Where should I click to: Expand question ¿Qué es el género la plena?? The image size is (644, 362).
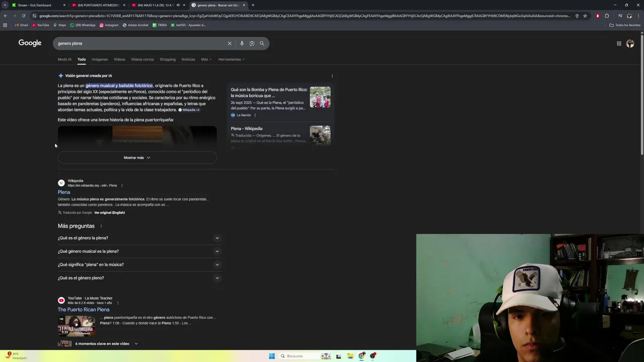click(139, 238)
